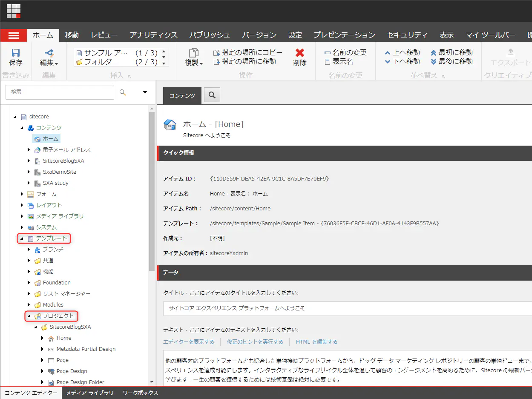The image size is (532, 399).
Task: Click the ブランチ icon in the tree
Action: click(37, 250)
